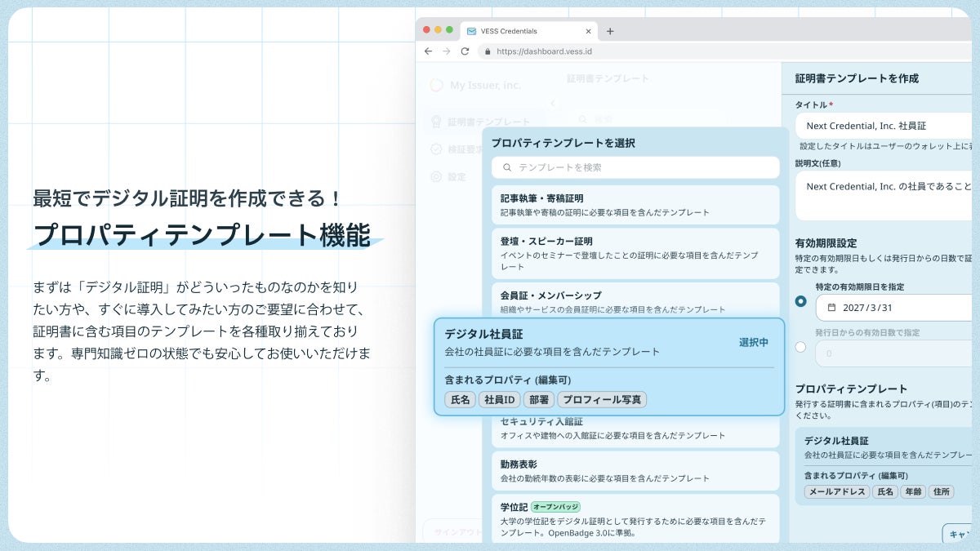Screen dimensions: 980x551
Task: Select the 会員証・メンバーシップ template
Action: click(x=635, y=300)
